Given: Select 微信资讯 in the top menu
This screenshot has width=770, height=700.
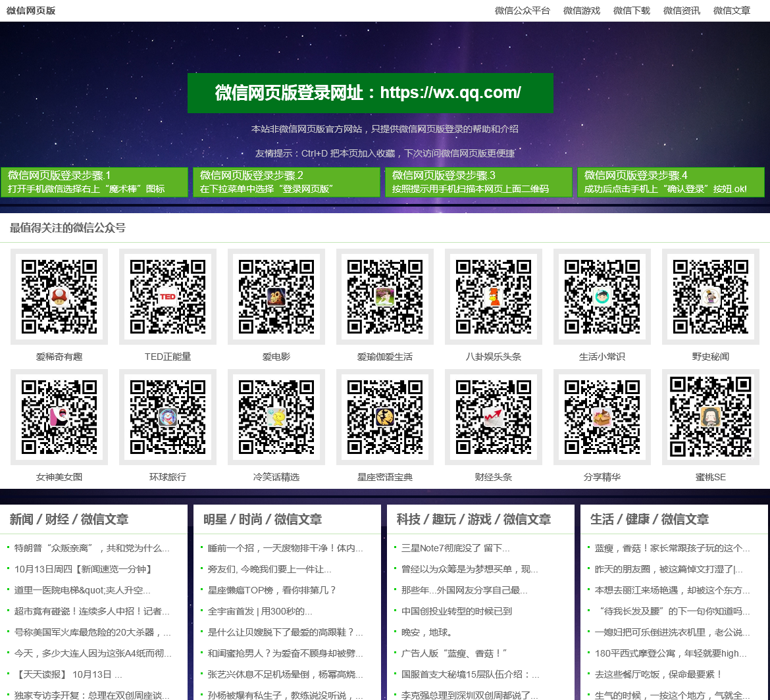Looking at the screenshot, I should 682,11.
